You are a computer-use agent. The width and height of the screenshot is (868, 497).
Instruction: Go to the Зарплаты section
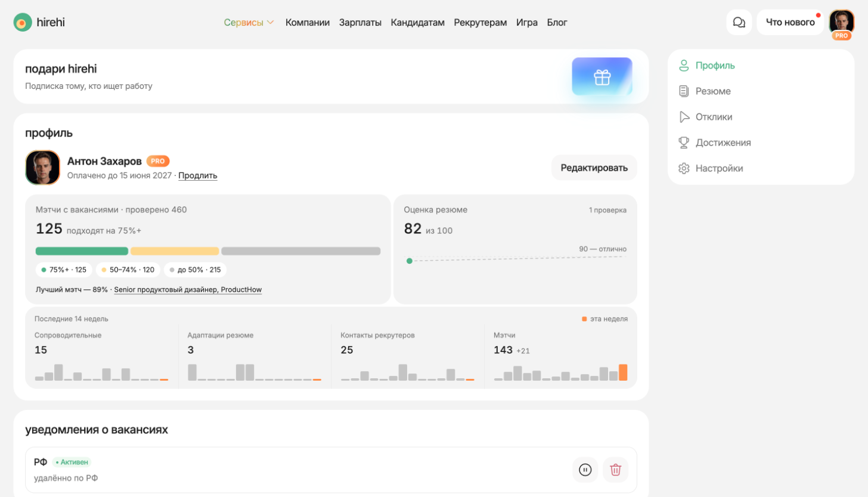click(360, 23)
